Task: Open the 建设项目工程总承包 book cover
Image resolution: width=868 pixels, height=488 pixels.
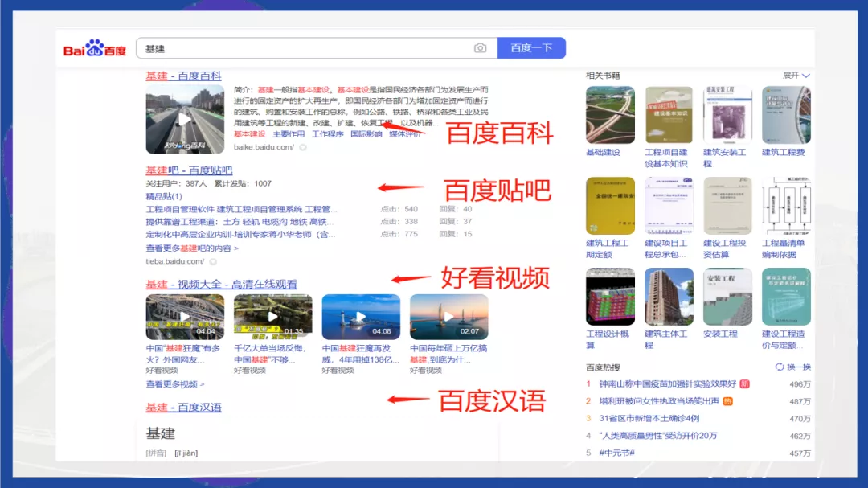Action: (669, 206)
